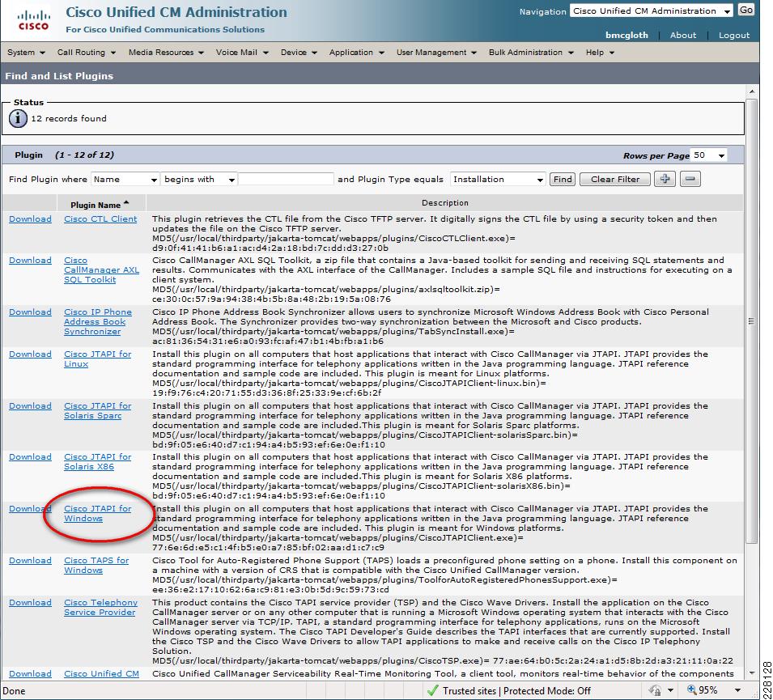This screenshot has width=773, height=700.
Task: Download the CallManager AXL SQL Toolkit
Action: [x=30, y=261]
